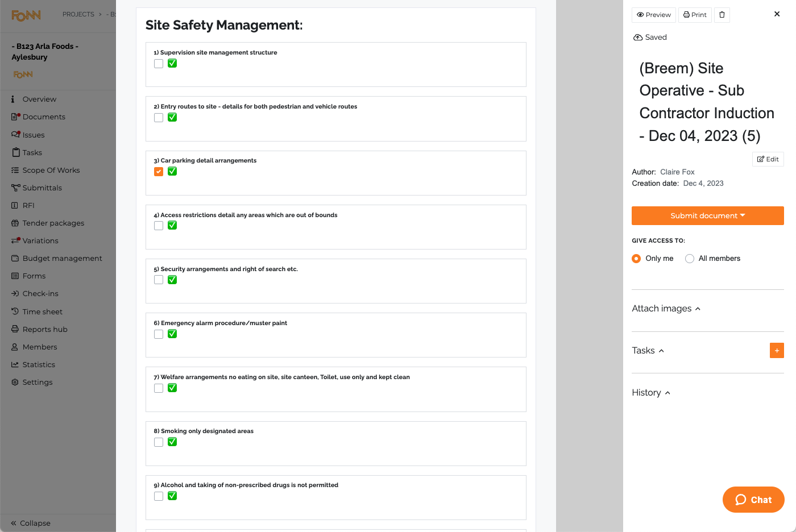Click the Tasks clipboard icon in sidebar
Viewport: 796px width, 532px height.
[x=16, y=152]
